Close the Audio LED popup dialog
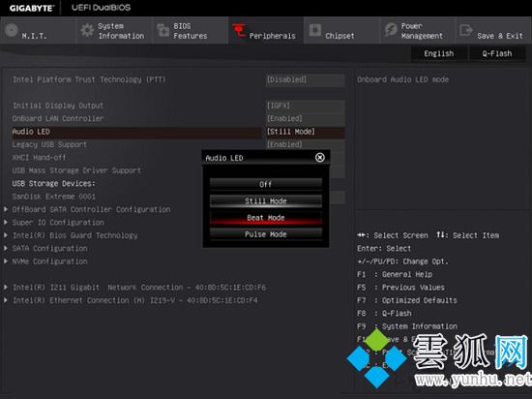This screenshot has height=399, width=532. click(x=319, y=158)
